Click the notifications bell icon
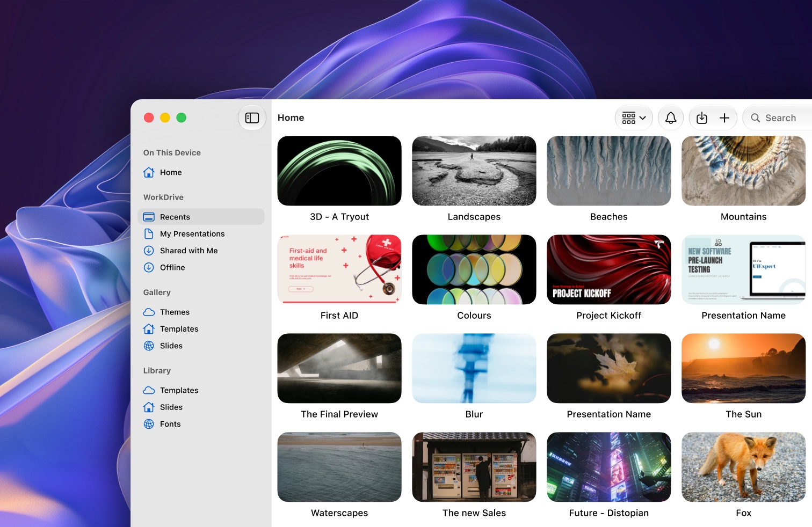The width and height of the screenshot is (812, 527). tap(671, 118)
